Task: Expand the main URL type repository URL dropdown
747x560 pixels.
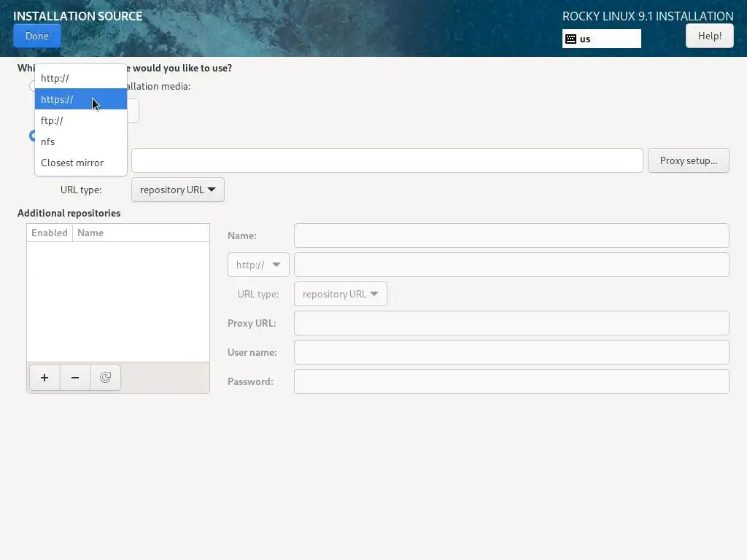Action: [x=178, y=190]
